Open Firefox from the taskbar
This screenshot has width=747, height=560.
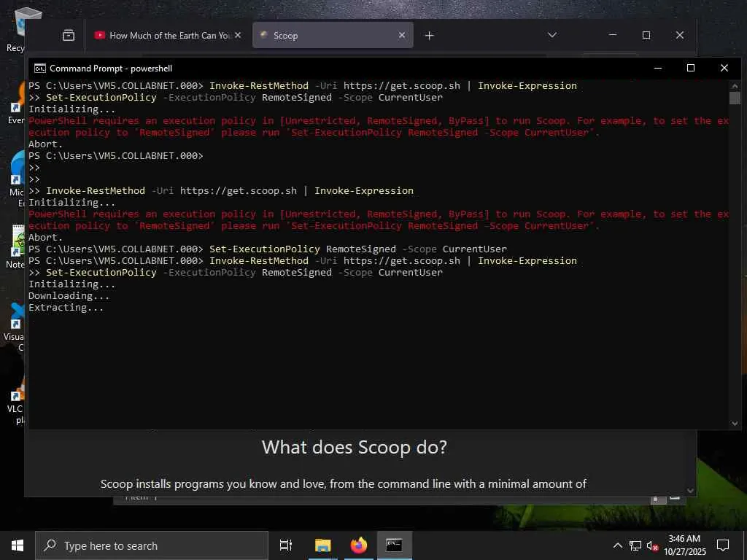tap(358, 545)
